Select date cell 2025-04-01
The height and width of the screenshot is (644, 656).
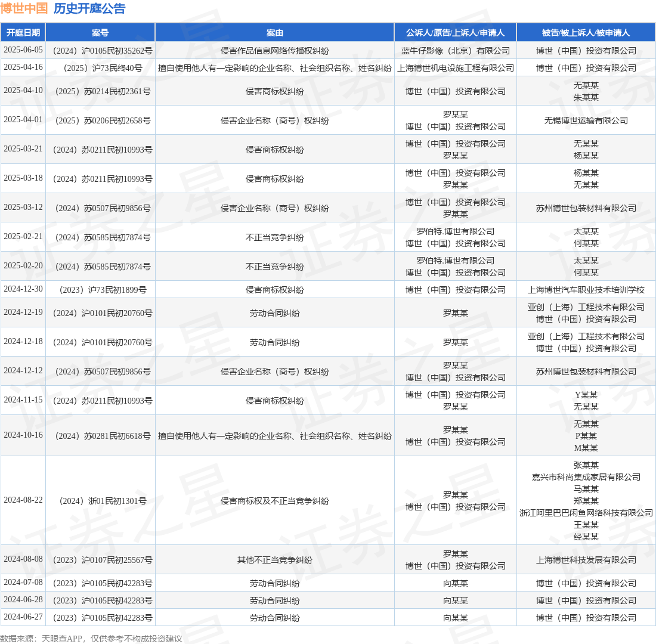tap(23, 120)
